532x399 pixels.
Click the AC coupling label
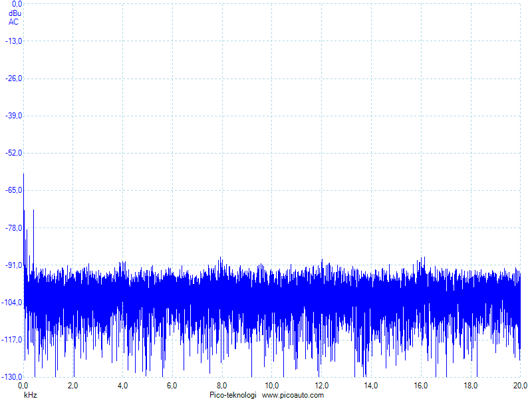[13, 22]
